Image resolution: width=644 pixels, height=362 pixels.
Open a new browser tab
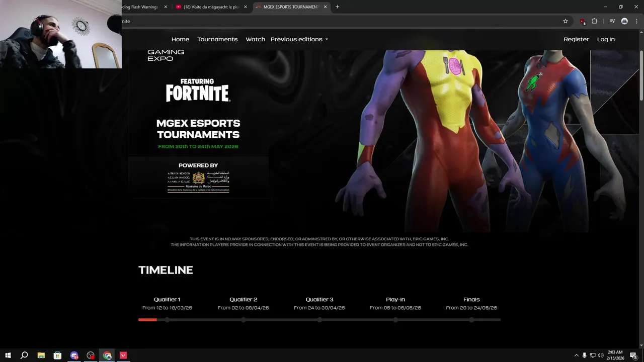(337, 7)
